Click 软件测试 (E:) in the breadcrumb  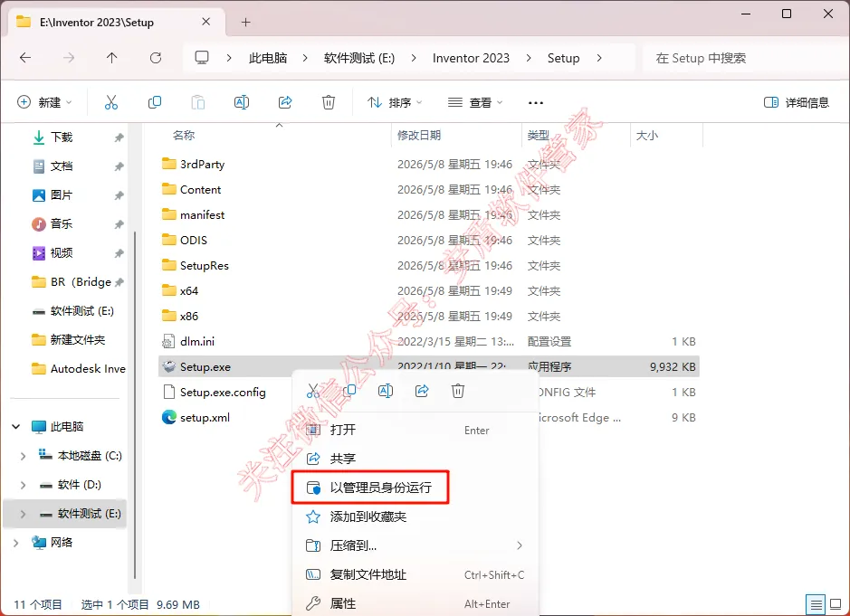[x=358, y=58]
